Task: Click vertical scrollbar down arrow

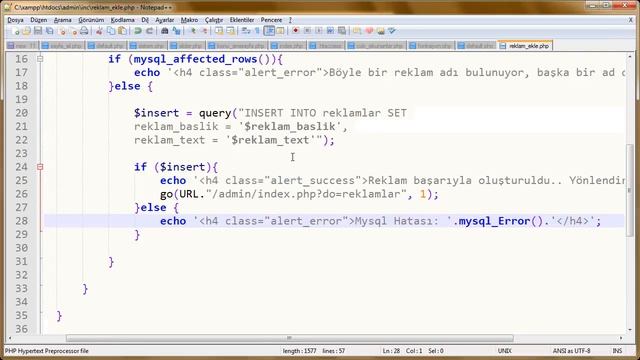Action: click(631, 329)
